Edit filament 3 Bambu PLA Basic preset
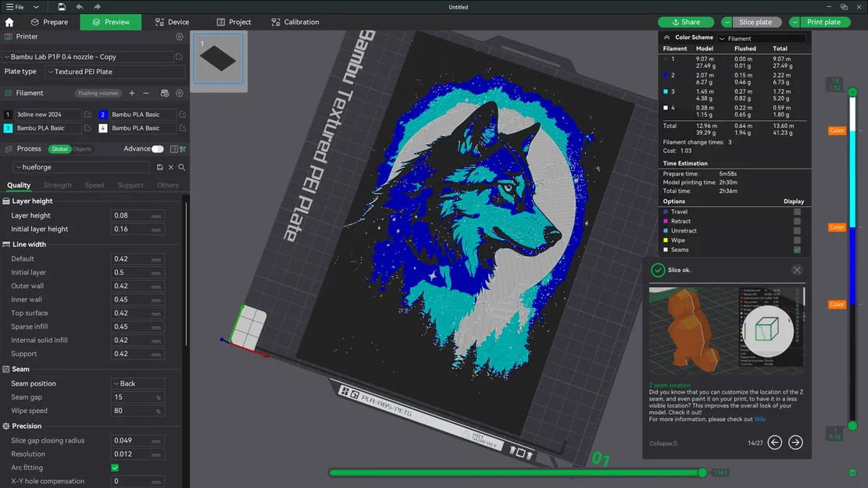 point(88,128)
